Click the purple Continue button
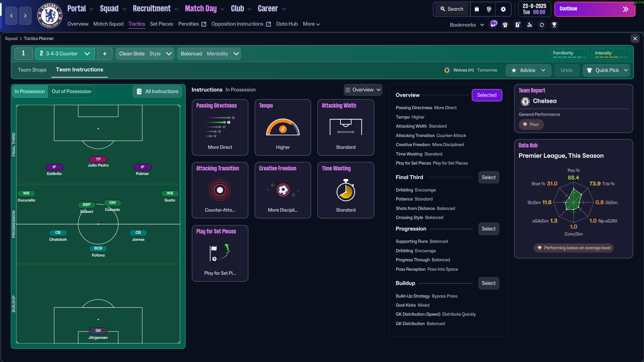644x362 pixels. tap(595, 9)
